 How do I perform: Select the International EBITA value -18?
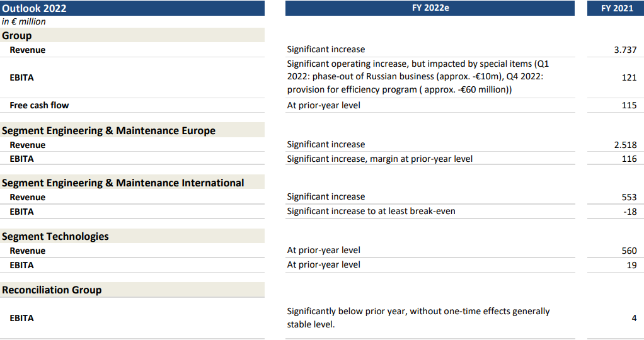pos(630,212)
